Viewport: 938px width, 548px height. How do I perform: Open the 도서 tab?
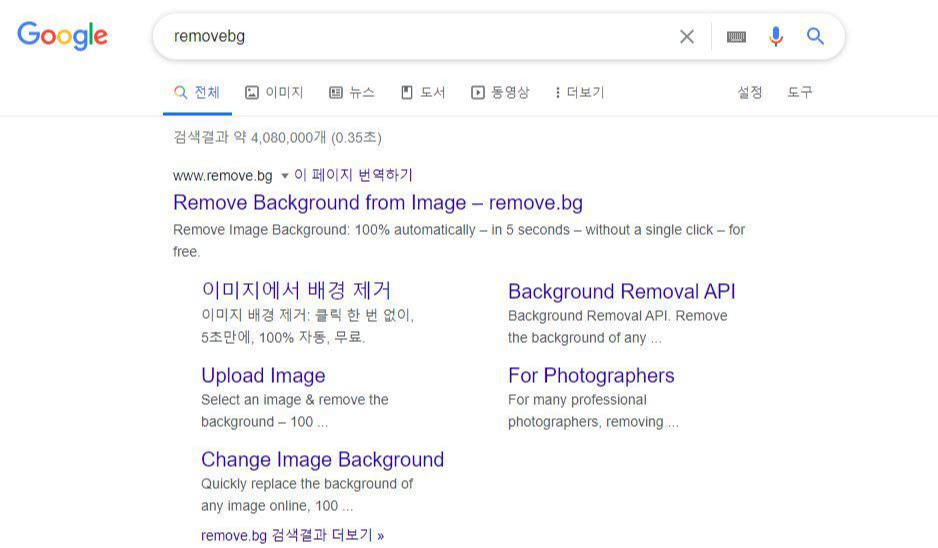tap(423, 92)
